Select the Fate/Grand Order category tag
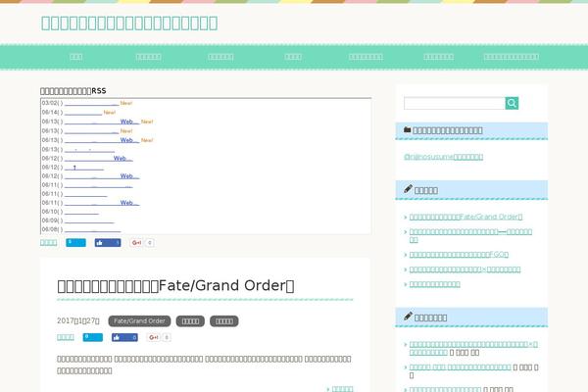The height and width of the screenshot is (392, 588). (139, 321)
